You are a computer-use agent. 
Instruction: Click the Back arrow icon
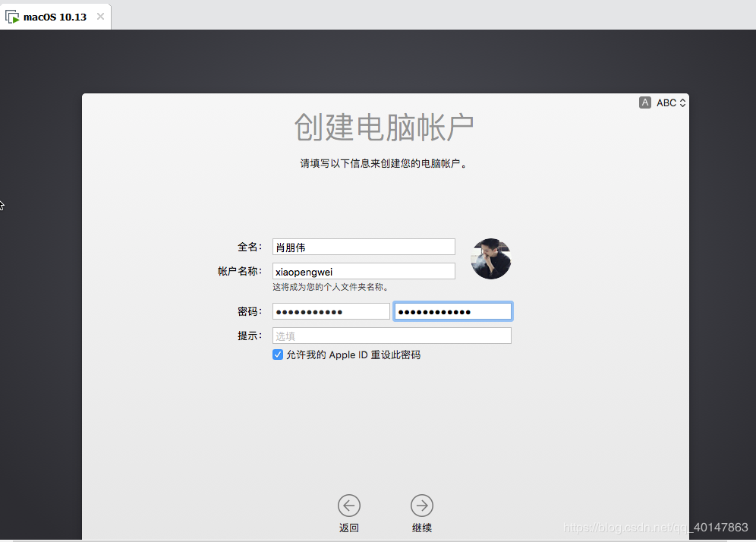[x=349, y=505]
